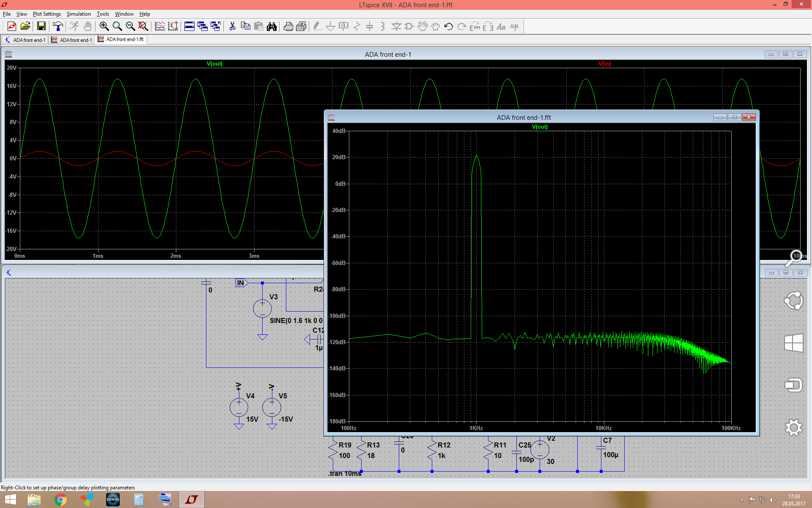812x508 pixels.
Task: Open the Help menu
Action: (x=145, y=14)
